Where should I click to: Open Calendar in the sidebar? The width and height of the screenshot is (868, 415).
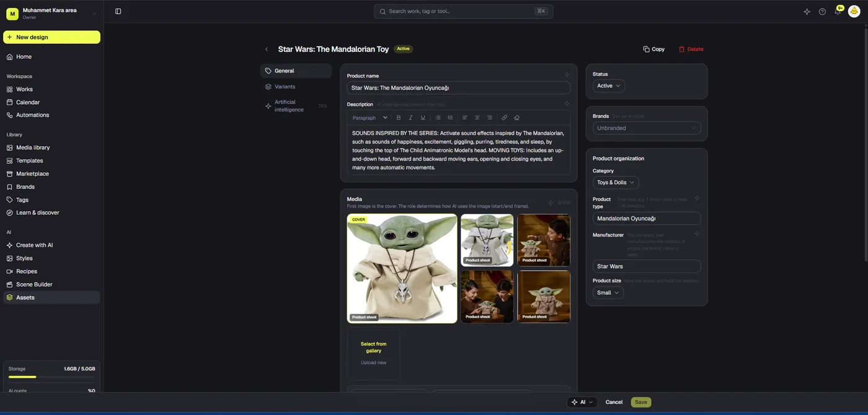point(51,102)
